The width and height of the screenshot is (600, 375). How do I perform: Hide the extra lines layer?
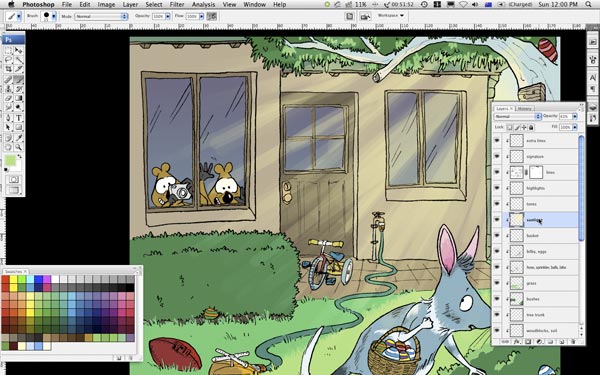click(497, 140)
